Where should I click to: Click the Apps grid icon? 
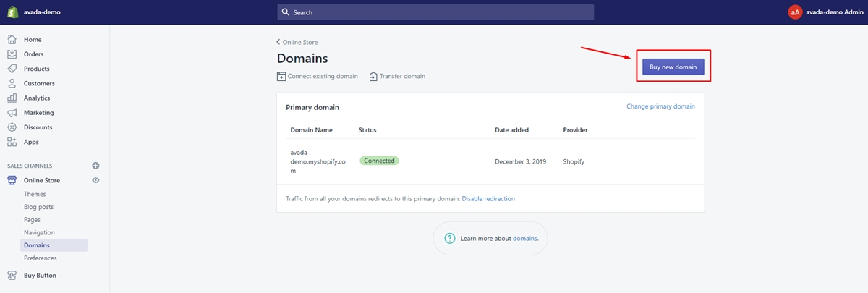[12, 142]
